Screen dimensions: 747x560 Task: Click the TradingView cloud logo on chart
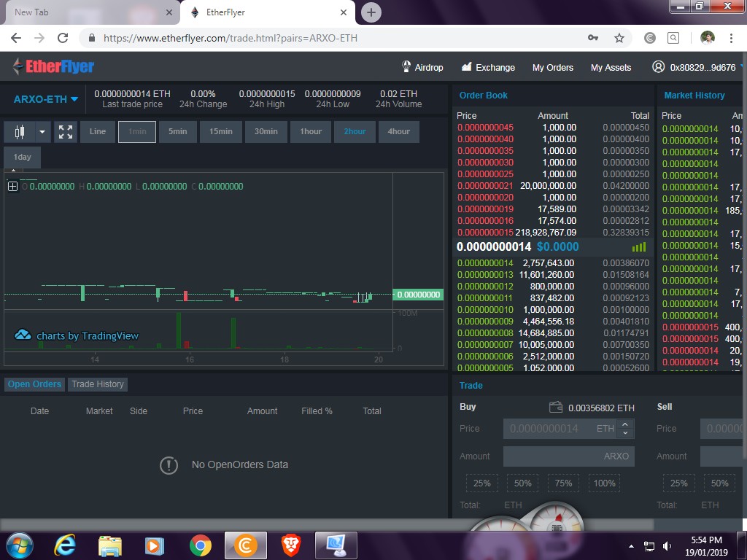(23, 335)
